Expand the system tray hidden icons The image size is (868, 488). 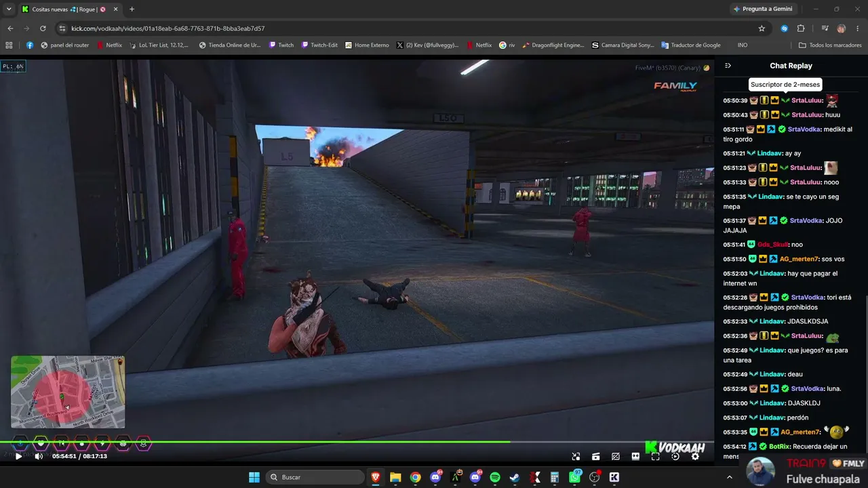[x=730, y=477]
